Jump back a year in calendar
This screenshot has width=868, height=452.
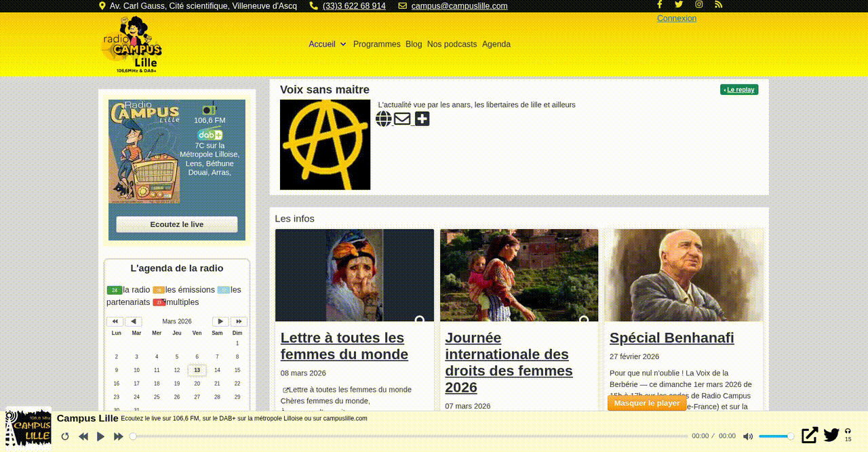tap(115, 321)
